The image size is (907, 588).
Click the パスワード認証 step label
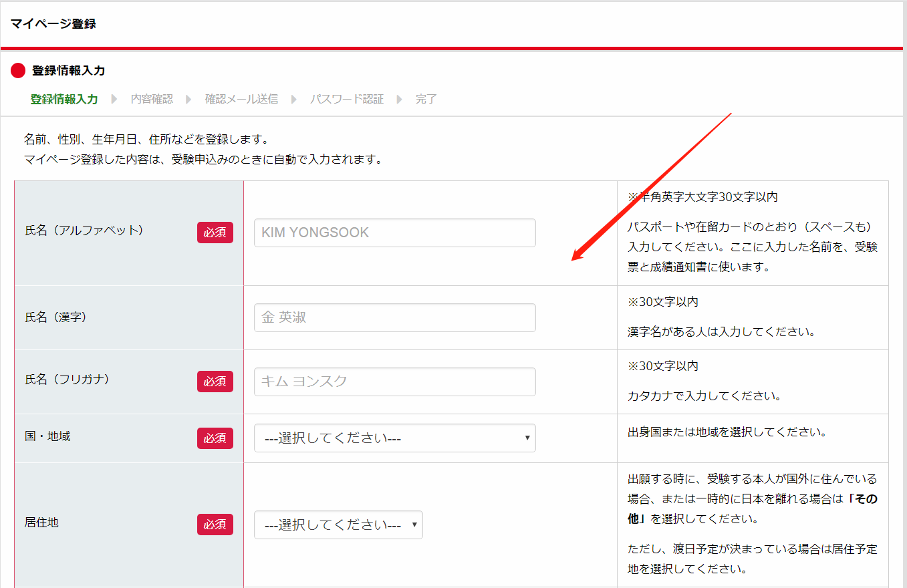coord(347,98)
